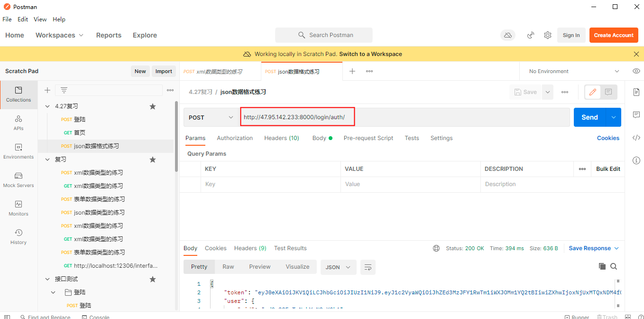Click the Create Account button
The width and height of the screenshot is (644, 319).
pos(614,35)
